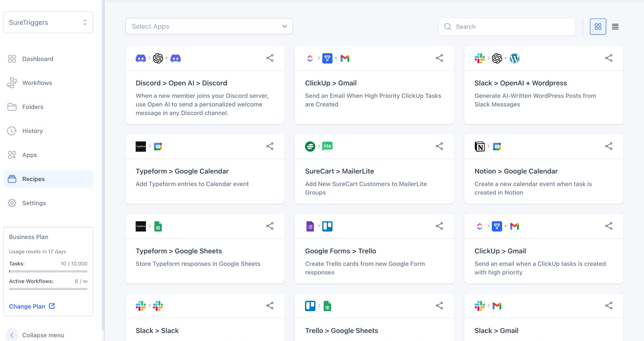Expand the SureTriggers workspace switcher
Image resolution: width=644 pixels, height=341 pixels.
coord(48,22)
